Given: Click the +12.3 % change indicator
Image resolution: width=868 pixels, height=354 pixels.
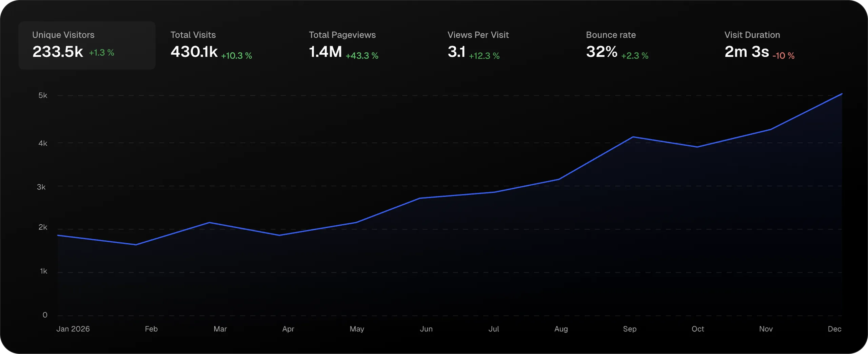Looking at the screenshot, I should pos(484,56).
